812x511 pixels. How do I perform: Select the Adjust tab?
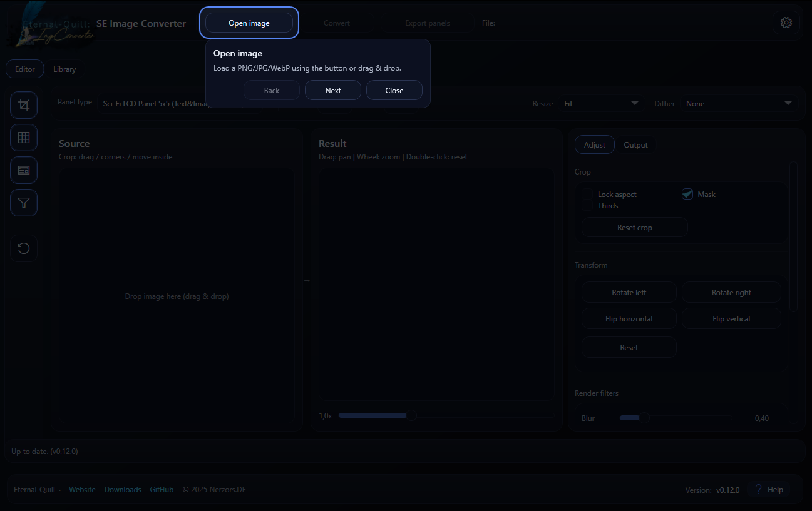pos(595,145)
